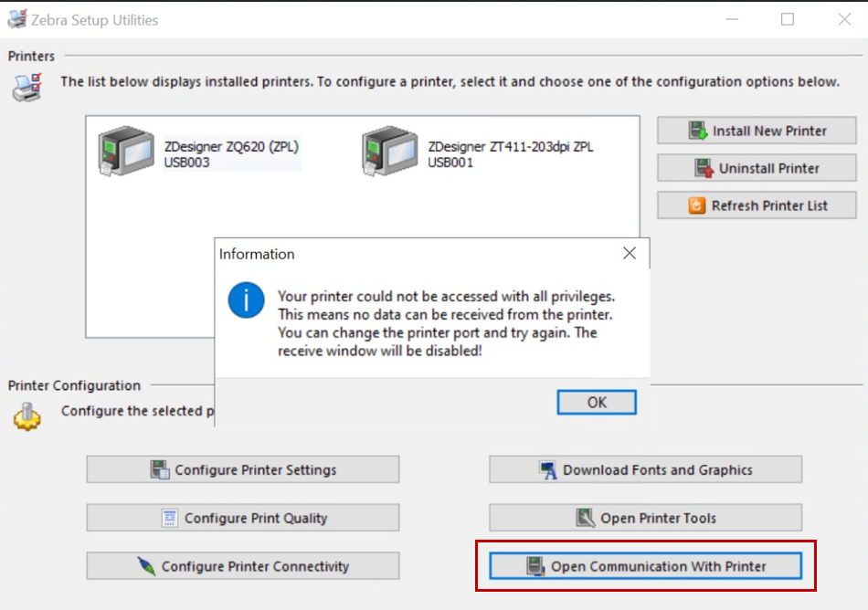Open Download Fonts and Graphics
Screen dimensions: 868x610
point(645,469)
